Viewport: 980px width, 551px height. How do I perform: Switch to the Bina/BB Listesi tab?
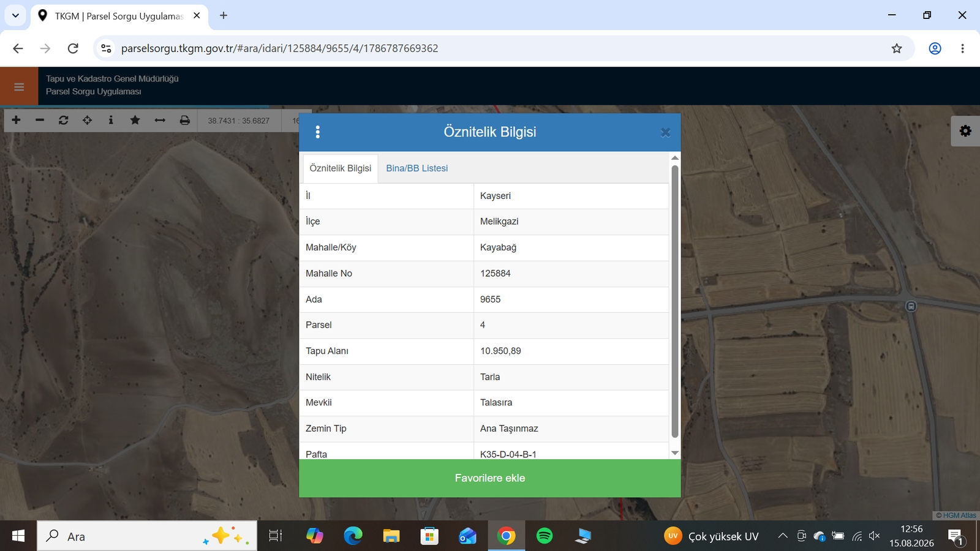(417, 168)
